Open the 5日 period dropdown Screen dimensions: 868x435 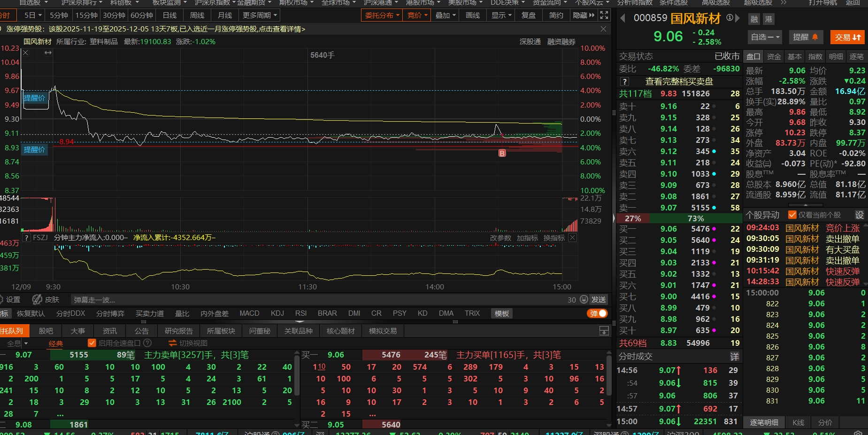click(33, 15)
